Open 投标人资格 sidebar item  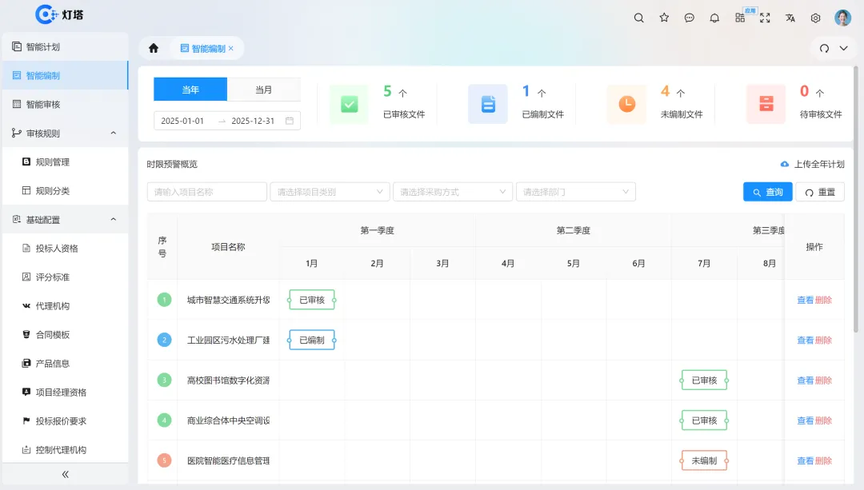pos(56,248)
